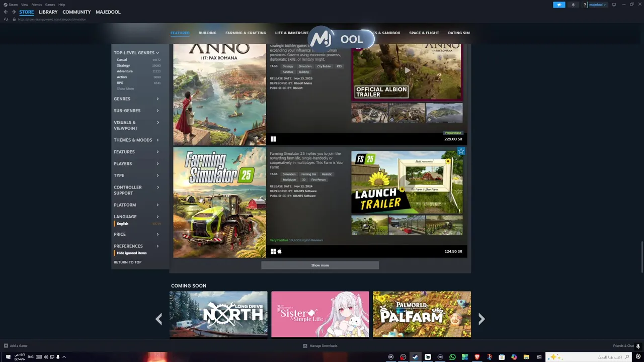
Task: Open the View menu
Action: coord(24,5)
